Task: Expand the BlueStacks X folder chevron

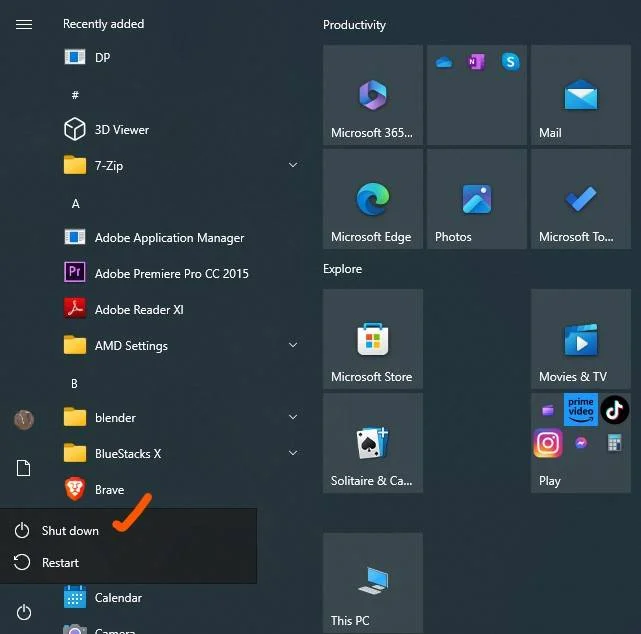Action: [293, 453]
